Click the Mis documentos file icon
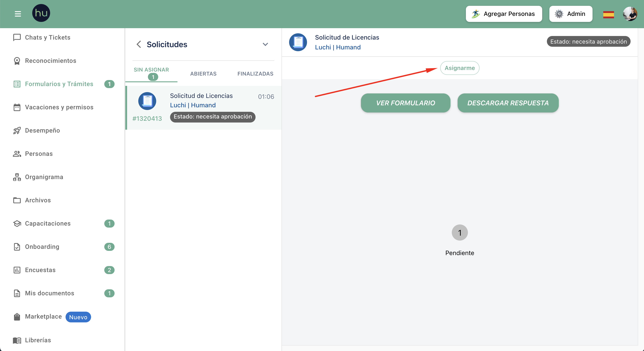 [x=17, y=293]
